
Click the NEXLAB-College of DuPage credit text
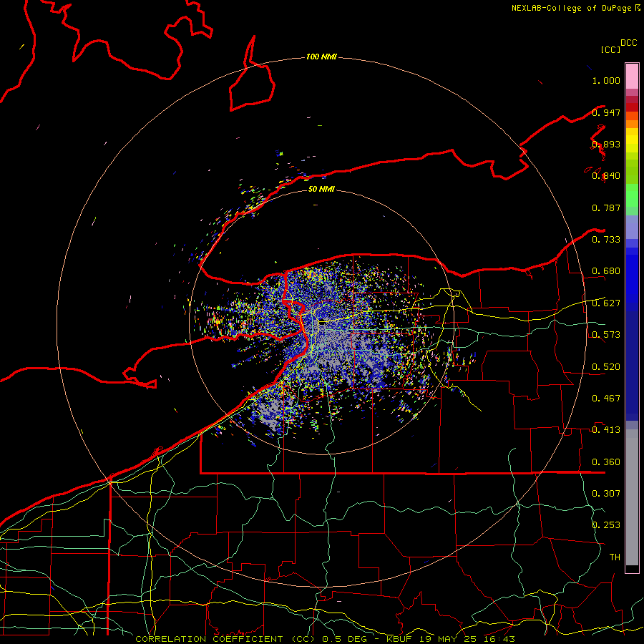tap(575, 8)
